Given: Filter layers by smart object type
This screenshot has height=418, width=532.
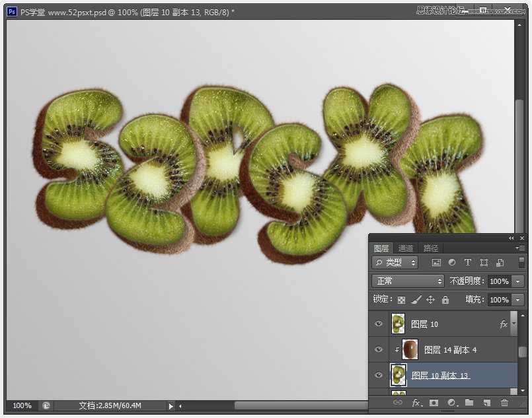Looking at the screenshot, I should (x=500, y=262).
